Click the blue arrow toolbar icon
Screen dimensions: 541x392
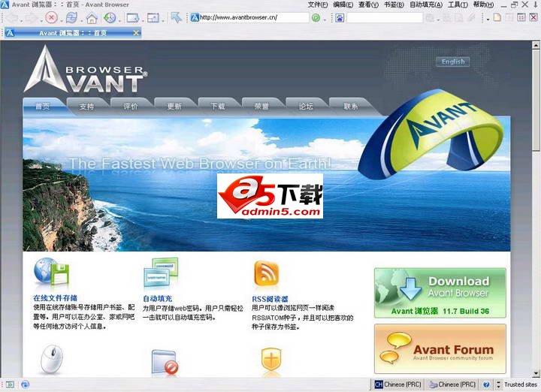coord(177,17)
